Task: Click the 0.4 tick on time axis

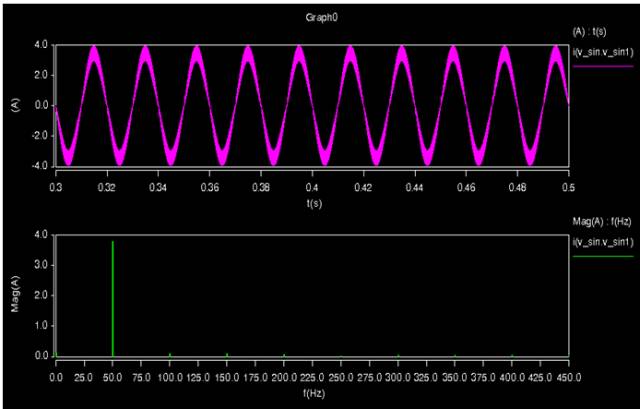Action: coord(312,186)
